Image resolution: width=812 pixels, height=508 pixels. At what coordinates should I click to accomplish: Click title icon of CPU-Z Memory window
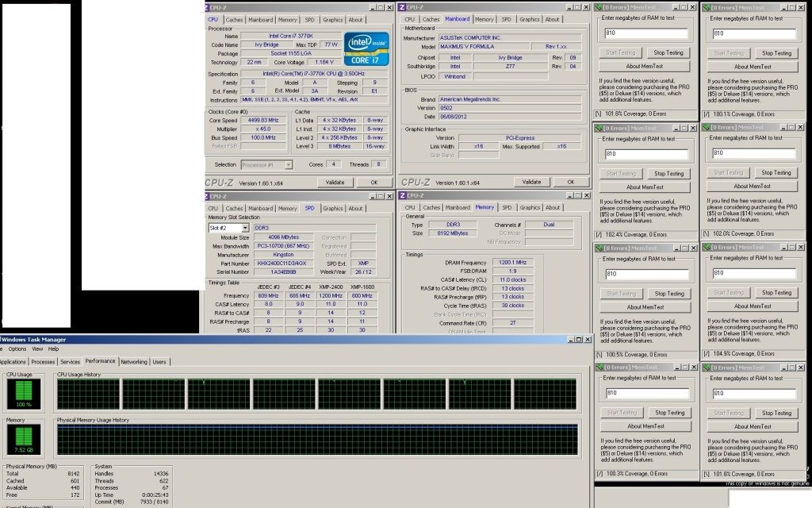click(403, 196)
